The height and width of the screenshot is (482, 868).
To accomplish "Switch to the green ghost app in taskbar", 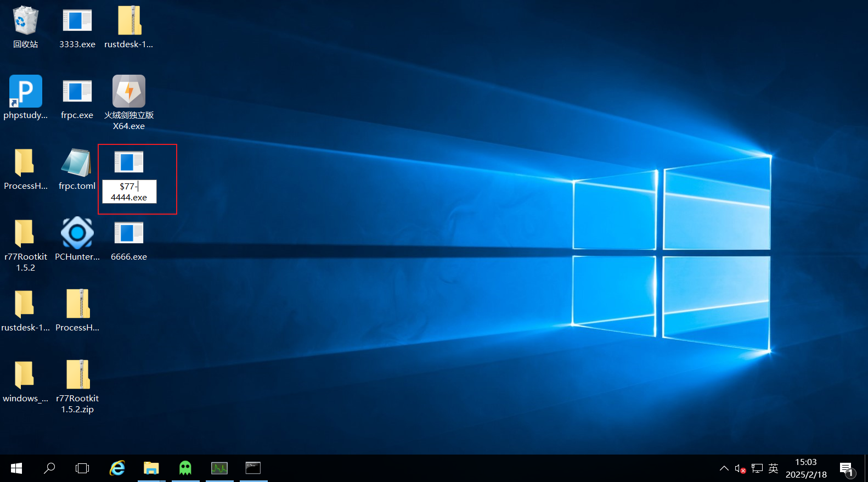I will point(185,468).
